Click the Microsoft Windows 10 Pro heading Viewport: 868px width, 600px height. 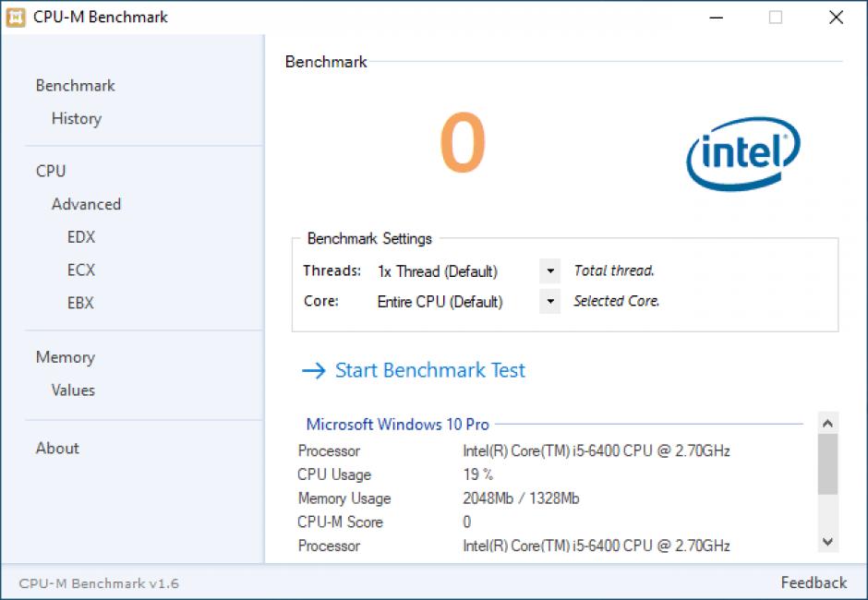tap(397, 425)
